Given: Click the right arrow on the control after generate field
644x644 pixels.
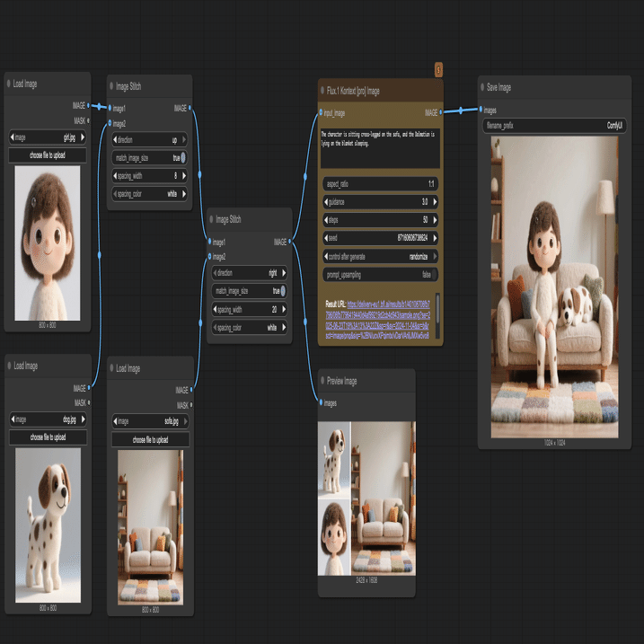Looking at the screenshot, I should [435, 256].
